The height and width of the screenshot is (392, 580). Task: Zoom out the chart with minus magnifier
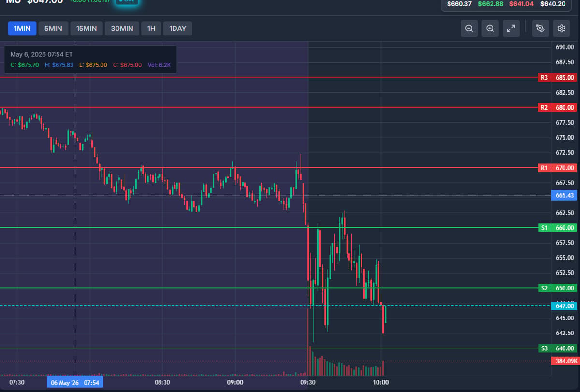tap(469, 29)
